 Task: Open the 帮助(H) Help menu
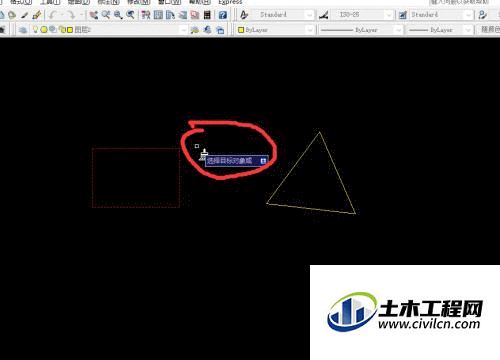(200, 2)
